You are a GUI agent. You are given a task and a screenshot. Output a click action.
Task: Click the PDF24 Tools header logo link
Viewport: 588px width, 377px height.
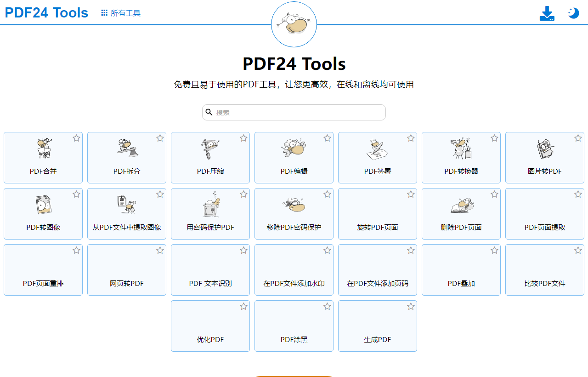(46, 12)
